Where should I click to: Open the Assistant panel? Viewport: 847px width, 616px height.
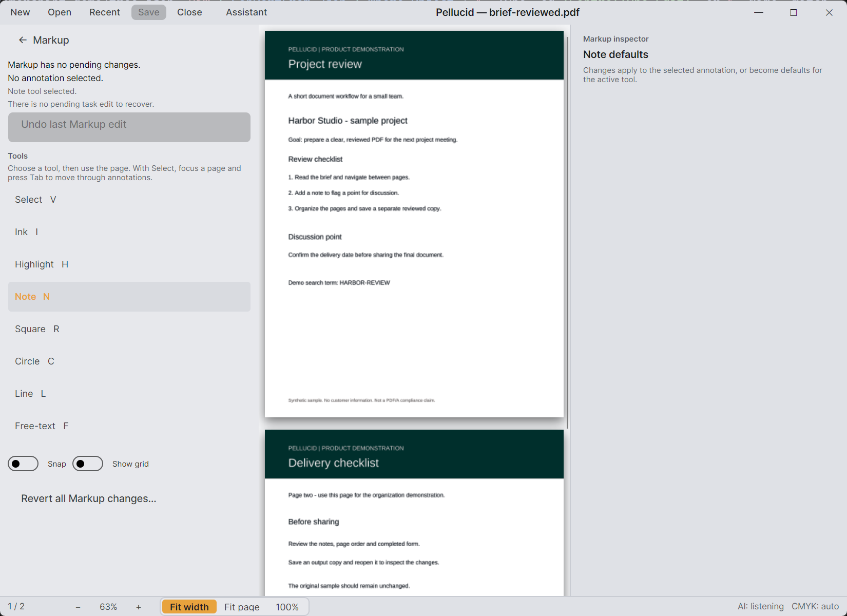pos(246,12)
